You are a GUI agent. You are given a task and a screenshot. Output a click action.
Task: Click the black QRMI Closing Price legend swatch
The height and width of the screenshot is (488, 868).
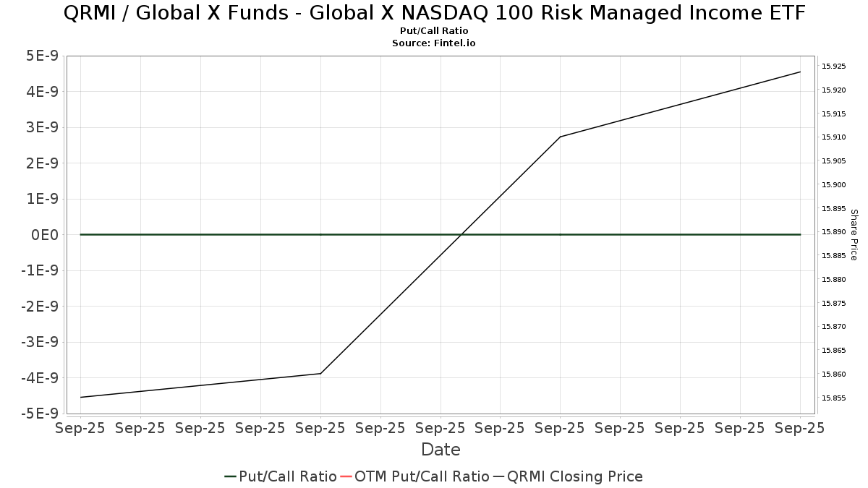(499, 476)
